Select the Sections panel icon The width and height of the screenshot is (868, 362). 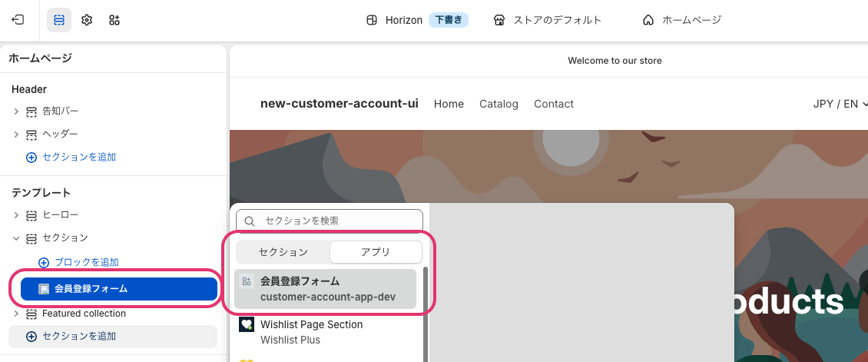click(x=58, y=21)
